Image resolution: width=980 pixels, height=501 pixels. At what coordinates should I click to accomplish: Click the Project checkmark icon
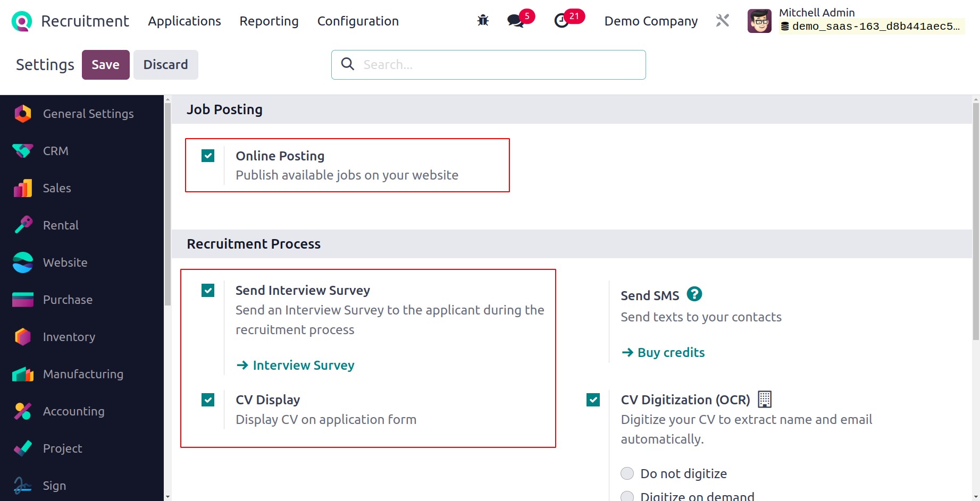22,448
